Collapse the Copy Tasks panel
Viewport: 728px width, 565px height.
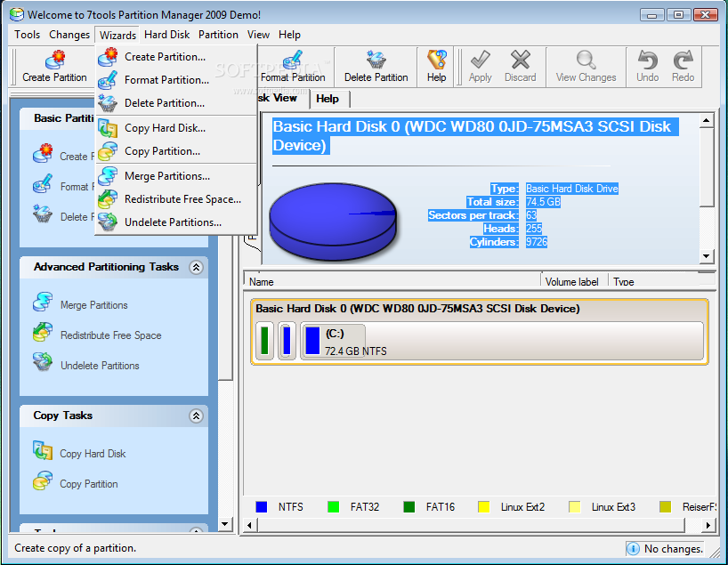point(197,416)
